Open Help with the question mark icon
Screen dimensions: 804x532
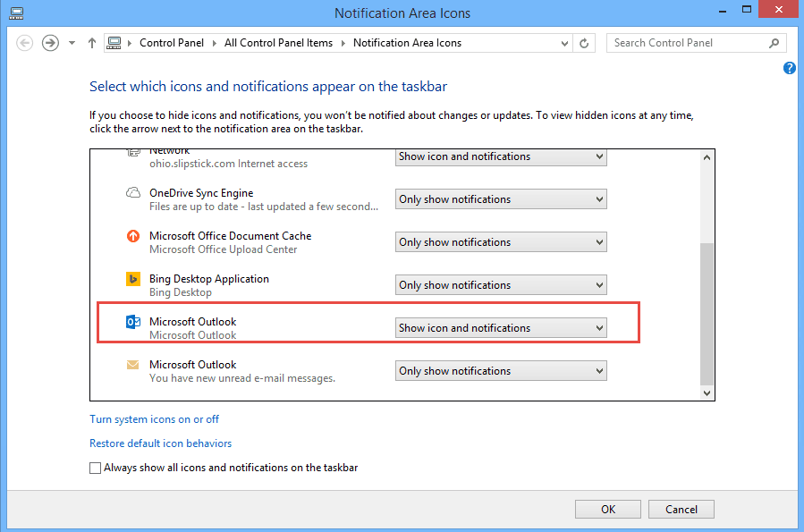[790, 68]
